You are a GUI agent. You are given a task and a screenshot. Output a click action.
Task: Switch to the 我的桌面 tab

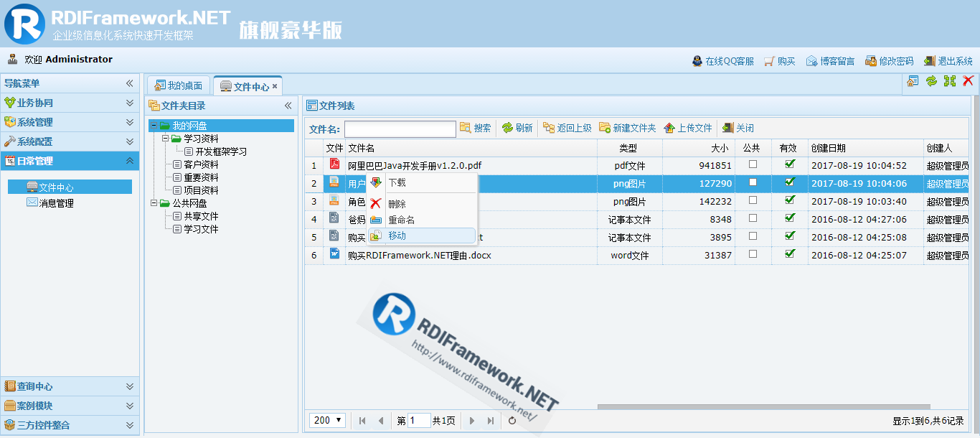coord(179,85)
